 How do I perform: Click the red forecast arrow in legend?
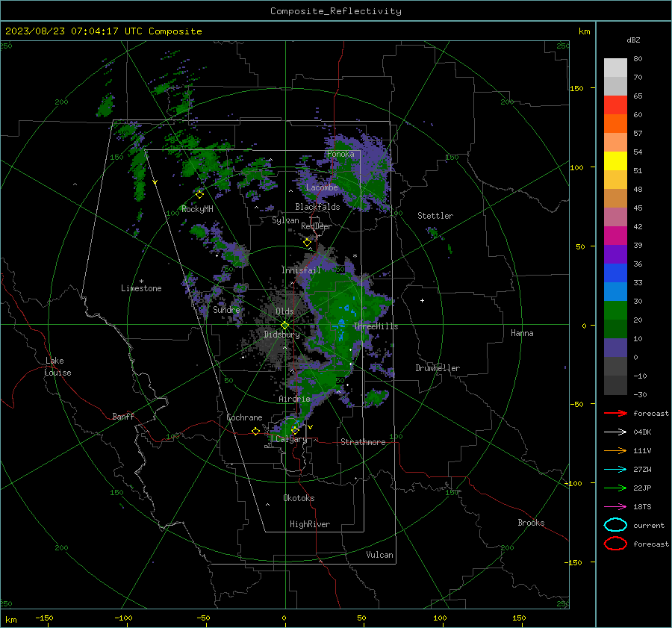(x=615, y=413)
